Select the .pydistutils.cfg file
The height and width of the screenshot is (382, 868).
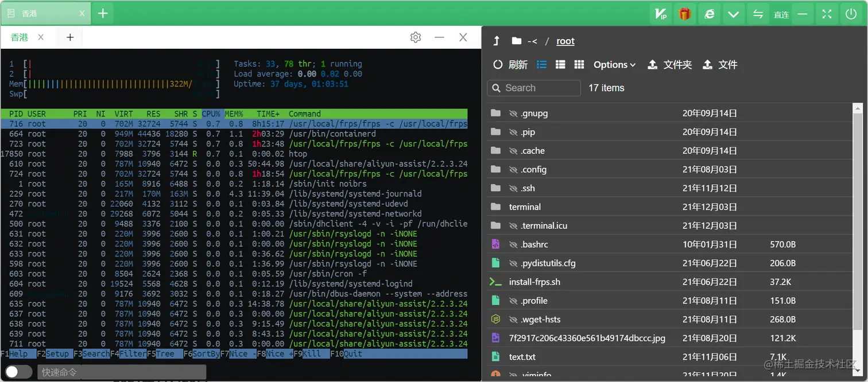click(x=669, y=263)
